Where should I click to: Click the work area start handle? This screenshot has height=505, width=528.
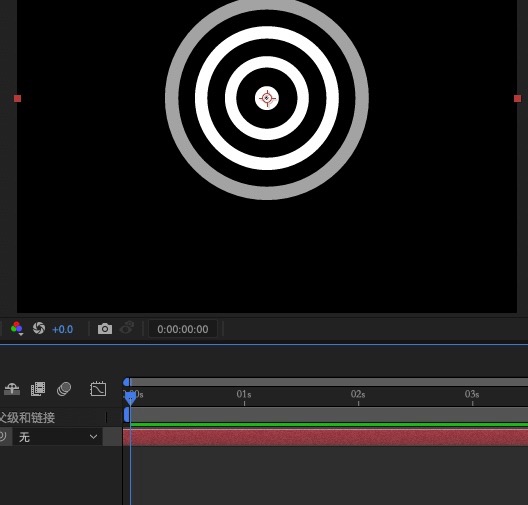pyautogui.click(x=127, y=415)
